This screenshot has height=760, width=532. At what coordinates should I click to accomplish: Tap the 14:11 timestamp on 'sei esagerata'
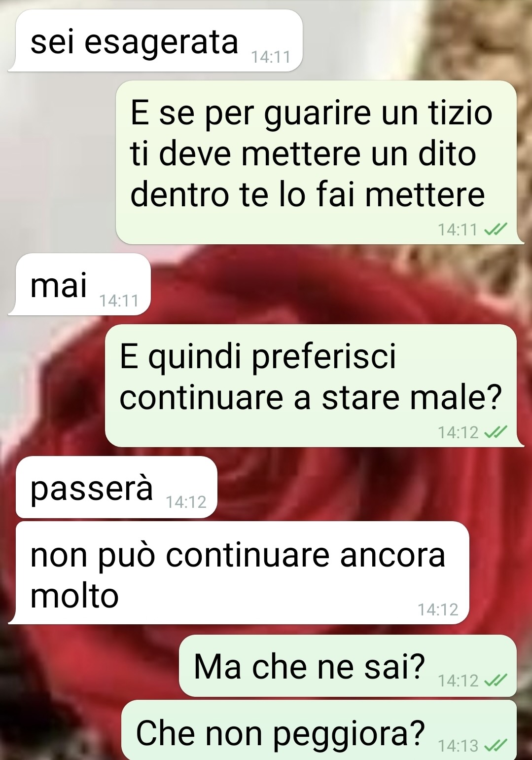coord(271,57)
